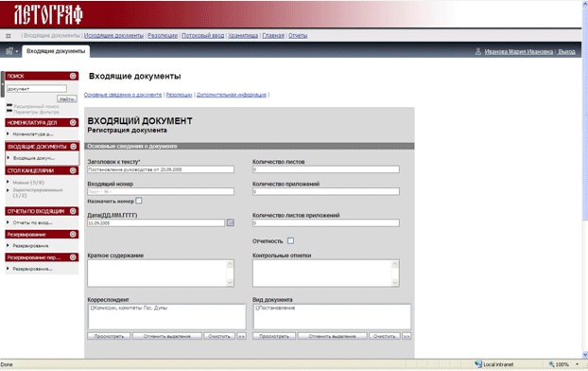The image size is (588, 371).
Task: Open the Отчеты по вход... tree item
Action: point(32,222)
